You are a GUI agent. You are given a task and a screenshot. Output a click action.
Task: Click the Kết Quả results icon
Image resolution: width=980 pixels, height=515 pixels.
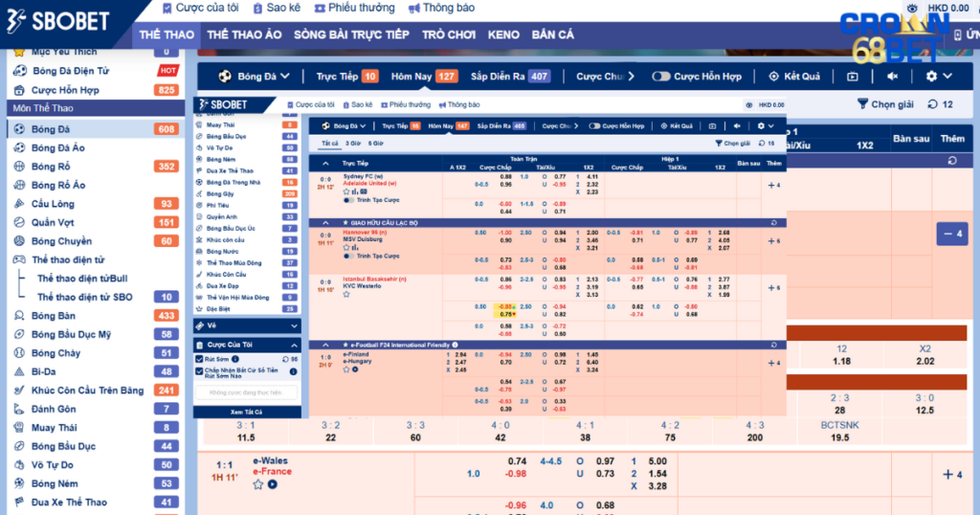click(774, 77)
